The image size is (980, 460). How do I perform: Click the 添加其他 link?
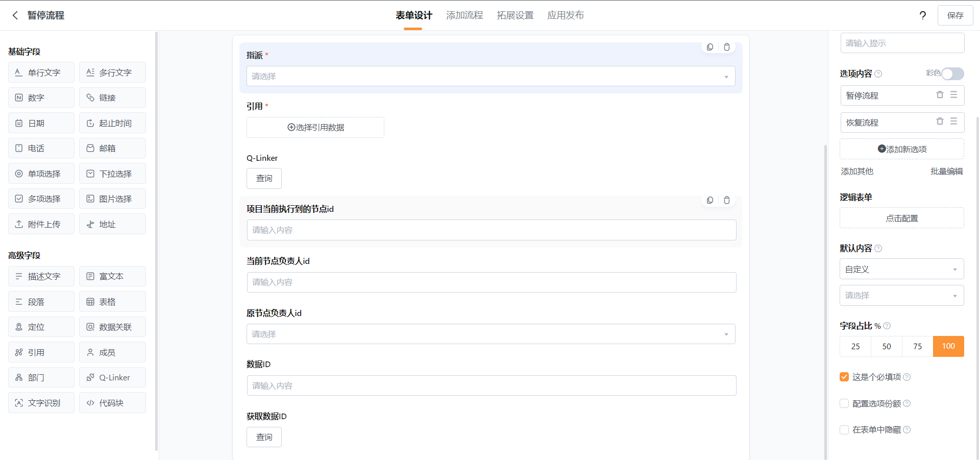pyautogui.click(x=857, y=172)
